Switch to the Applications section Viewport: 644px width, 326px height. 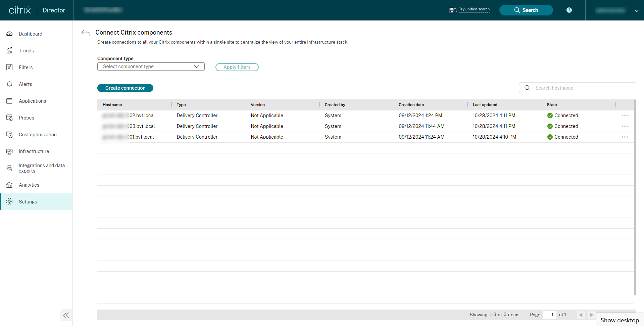(x=32, y=101)
